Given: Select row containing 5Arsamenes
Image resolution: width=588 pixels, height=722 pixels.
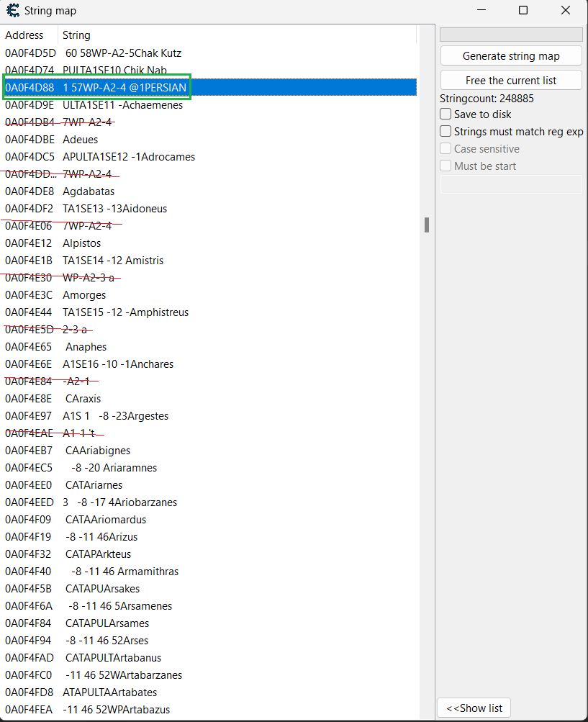Looking at the screenshot, I should pyautogui.click(x=209, y=605).
